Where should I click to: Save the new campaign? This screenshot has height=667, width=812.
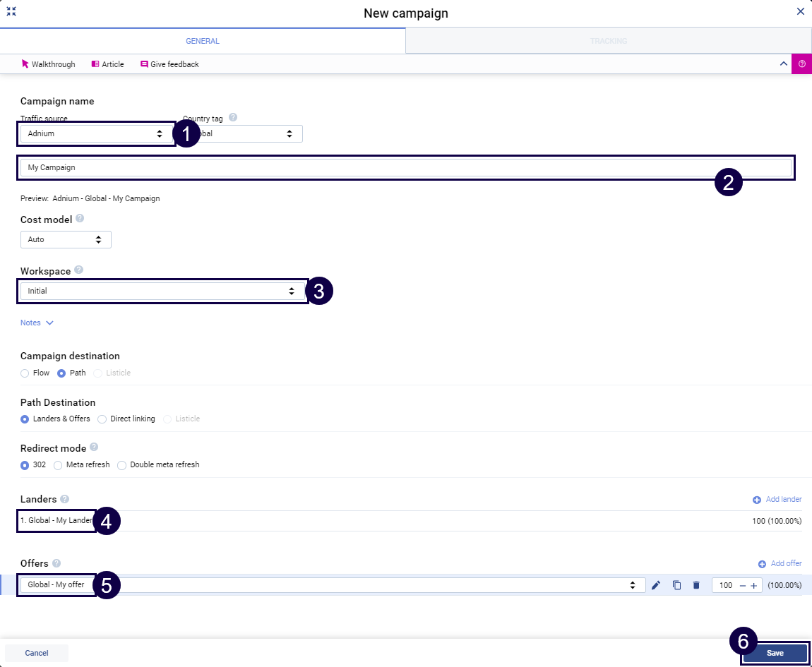pos(775,653)
